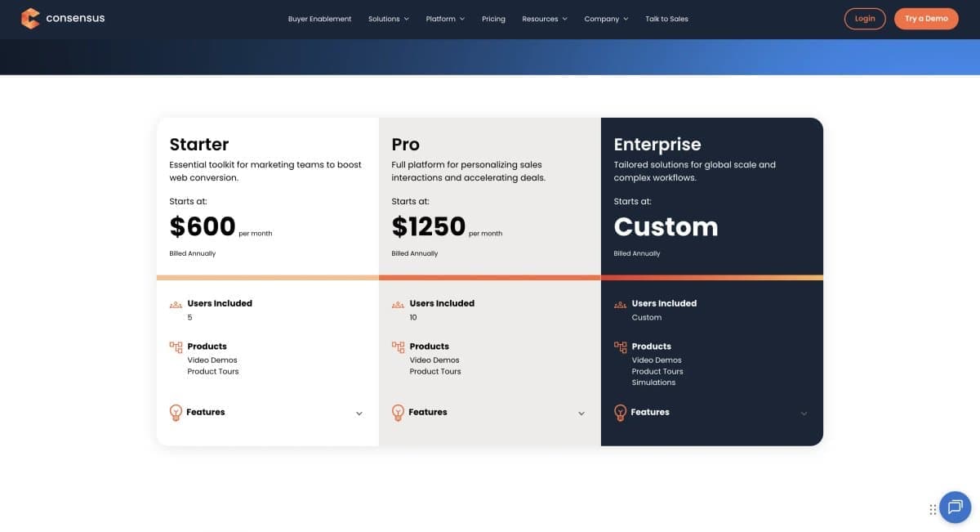Click Video Demos under Pro Products

click(x=434, y=360)
